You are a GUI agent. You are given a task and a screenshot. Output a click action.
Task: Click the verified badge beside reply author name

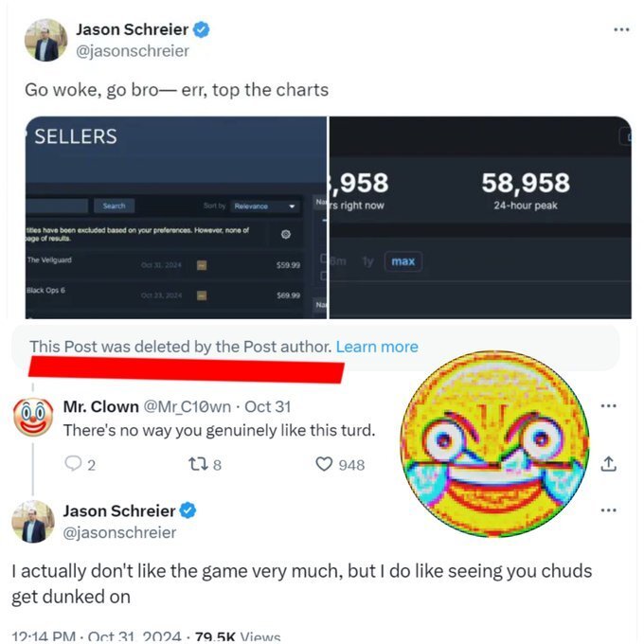188,510
